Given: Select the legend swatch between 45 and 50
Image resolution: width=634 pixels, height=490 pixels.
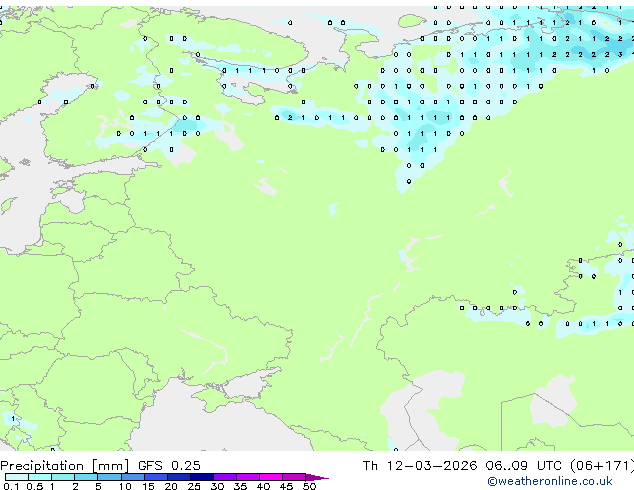Looking at the screenshot, I should (x=294, y=477).
